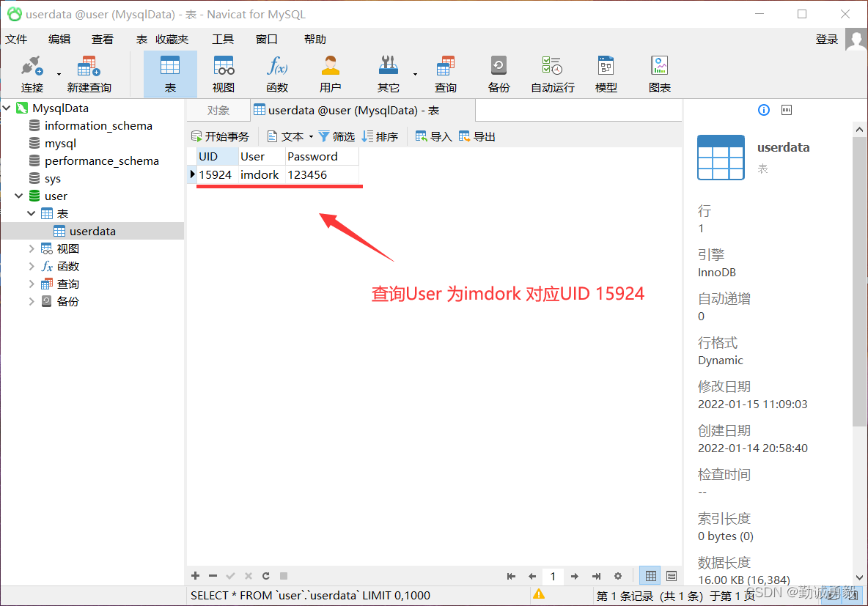Click the 开始事务 button
868x606 pixels.
coord(221,137)
